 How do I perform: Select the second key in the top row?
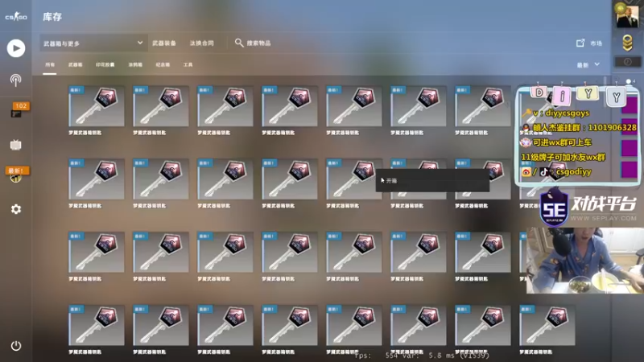click(161, 106)
